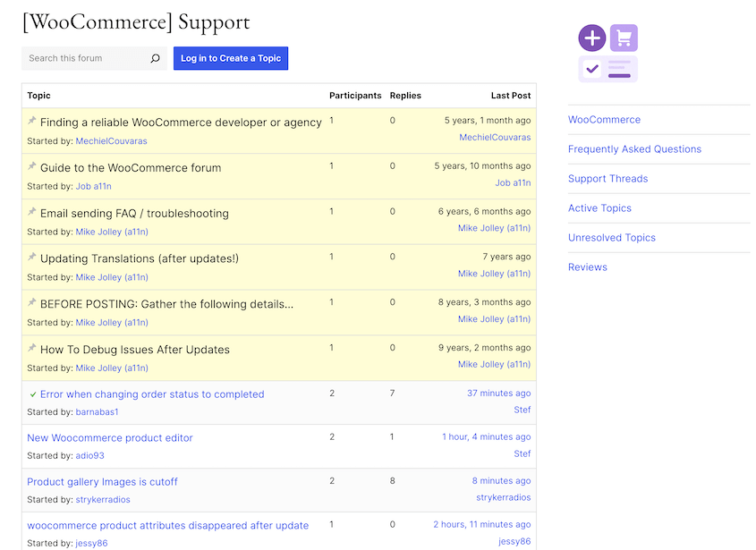Open Guide to the WooCommerce forum topic
Image resolution: width=756 pixels, height=550 pixels.
point(131,168)
